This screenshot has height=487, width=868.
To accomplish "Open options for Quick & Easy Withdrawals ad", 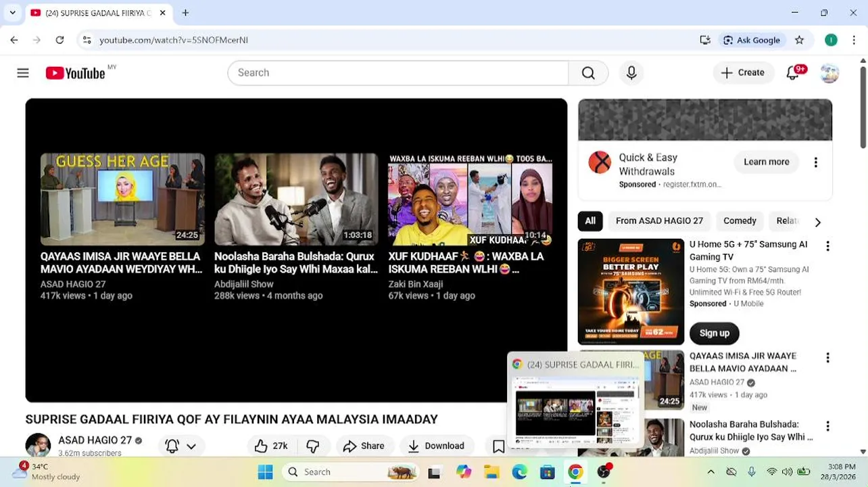I will coord(816,162).
